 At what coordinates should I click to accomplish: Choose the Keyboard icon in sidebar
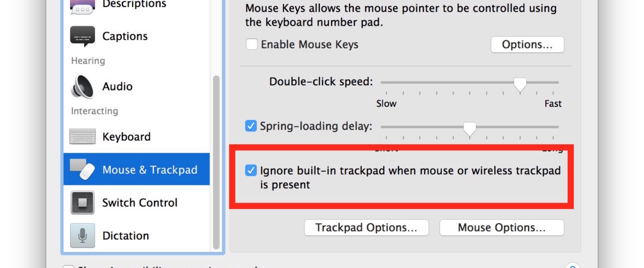point(82,137)
